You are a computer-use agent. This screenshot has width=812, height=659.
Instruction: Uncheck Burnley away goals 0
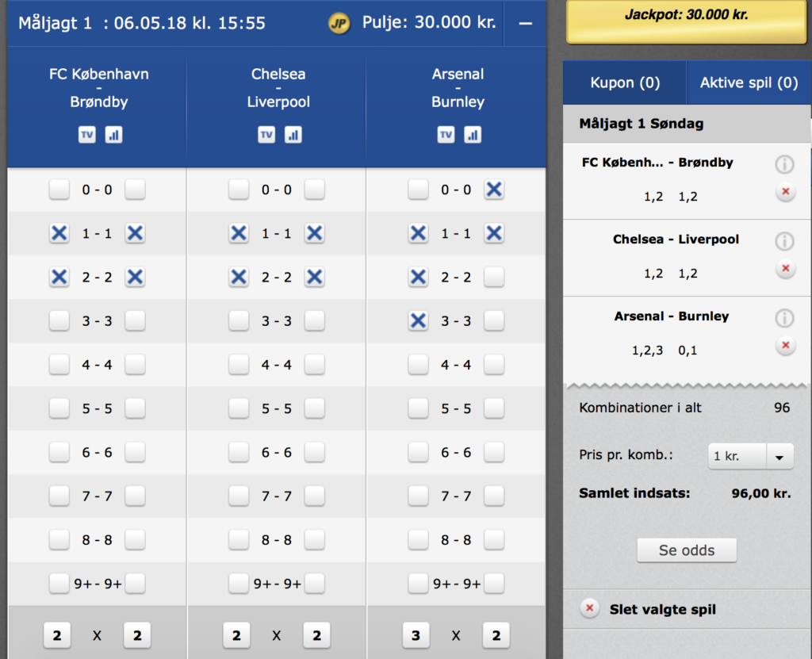click(494, 190)
